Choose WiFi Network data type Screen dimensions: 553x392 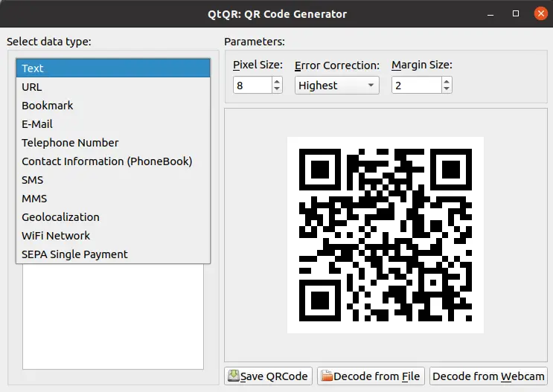coord(113,236)
